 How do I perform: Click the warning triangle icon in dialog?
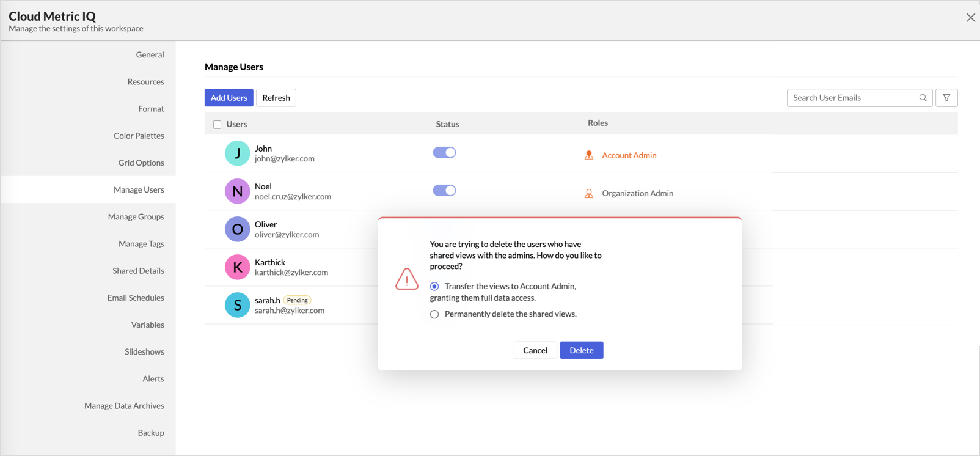pos(407,279)
